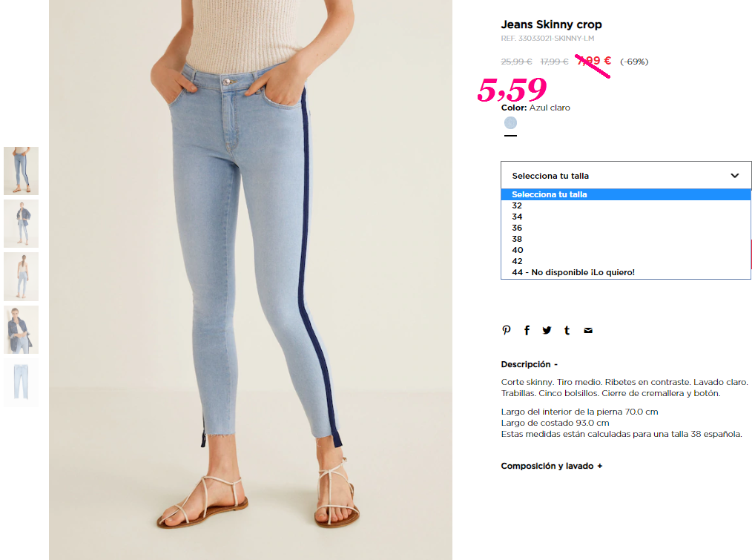Open the Selecciona tu talla dropdown arrow

tap(735, 176)
